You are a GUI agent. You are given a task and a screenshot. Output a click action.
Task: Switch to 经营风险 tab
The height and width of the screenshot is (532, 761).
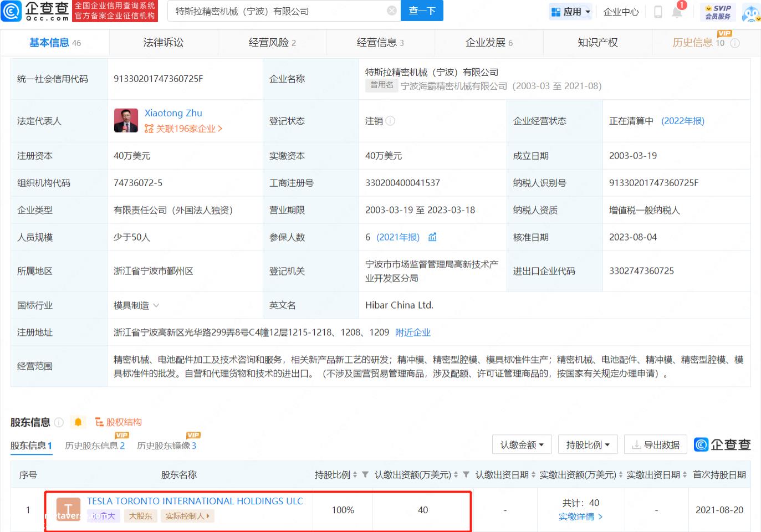[272, 43]
